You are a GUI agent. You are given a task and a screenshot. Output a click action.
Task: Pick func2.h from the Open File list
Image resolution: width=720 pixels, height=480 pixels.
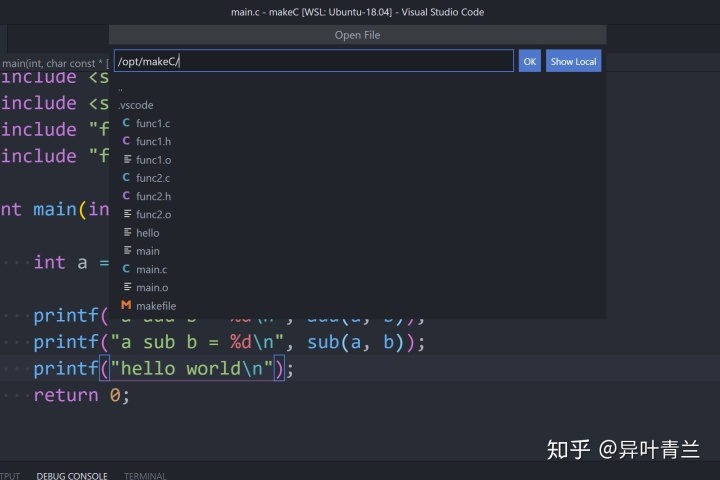coord(360,196)
